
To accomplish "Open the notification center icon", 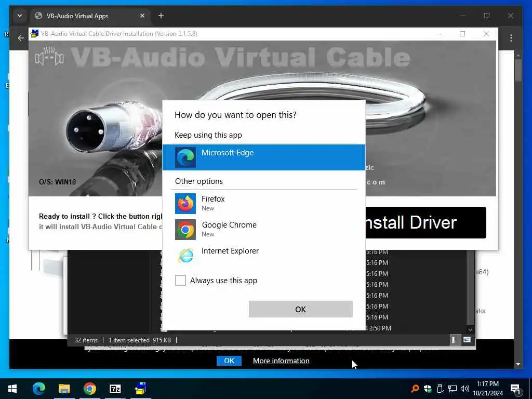I will pos(515,389).
